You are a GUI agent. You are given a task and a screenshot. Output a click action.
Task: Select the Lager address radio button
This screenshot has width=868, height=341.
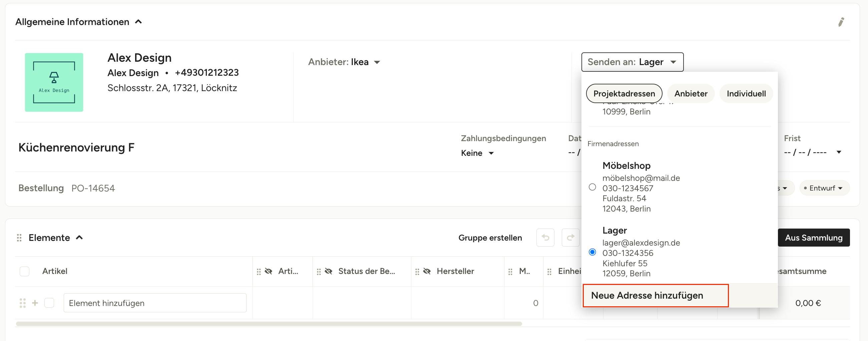tap(592, 252)
